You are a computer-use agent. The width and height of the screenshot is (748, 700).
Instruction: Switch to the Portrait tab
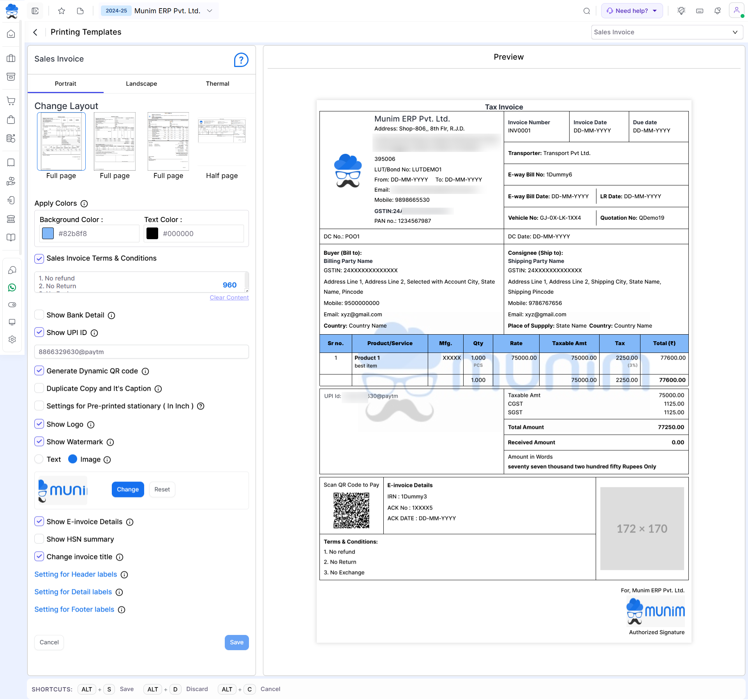pyautogui.click(x=65, y=84)
